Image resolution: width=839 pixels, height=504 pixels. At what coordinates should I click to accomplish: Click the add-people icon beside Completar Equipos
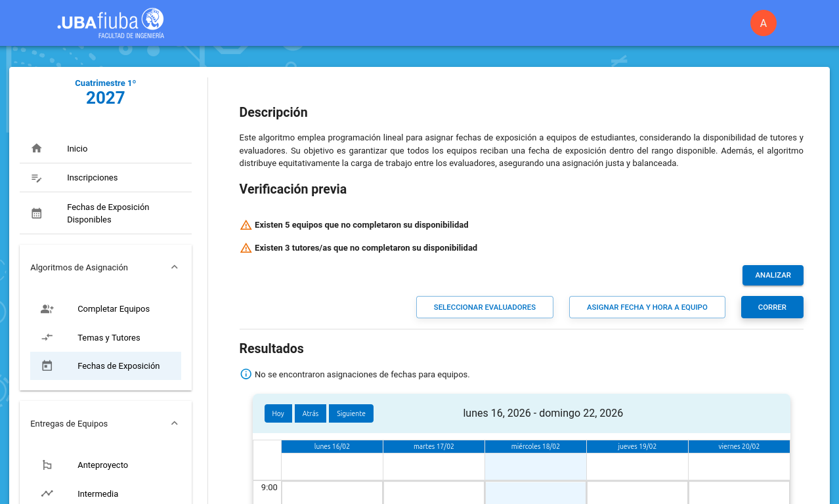click(x=47, y=309)
